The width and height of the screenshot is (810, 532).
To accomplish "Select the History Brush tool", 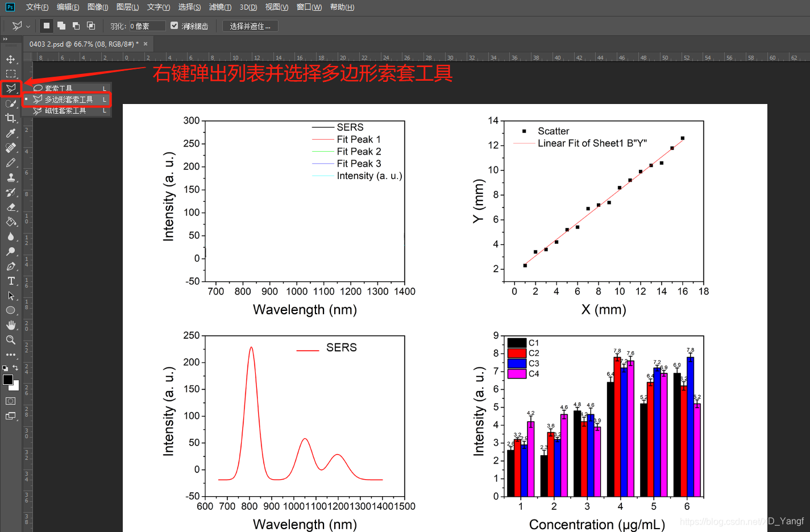I will point(10,192).
